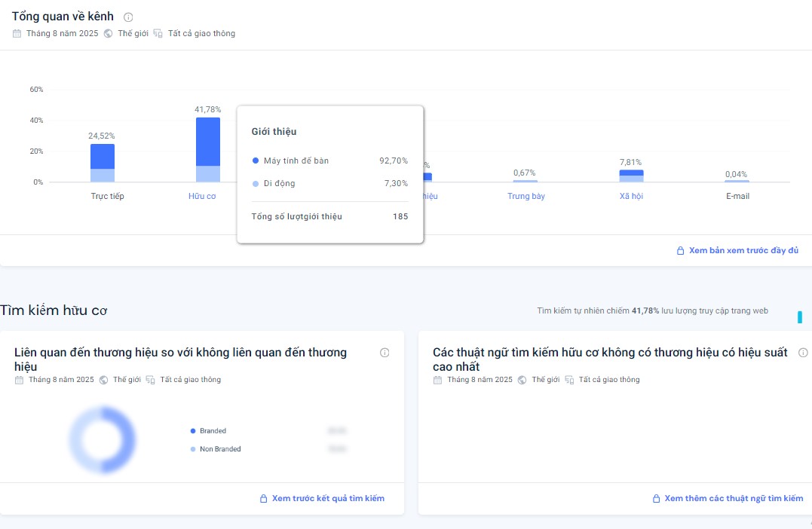
Task: Open Xem thêm các thuật ngữ tìm kiếm link
Action: click(734, 499)
